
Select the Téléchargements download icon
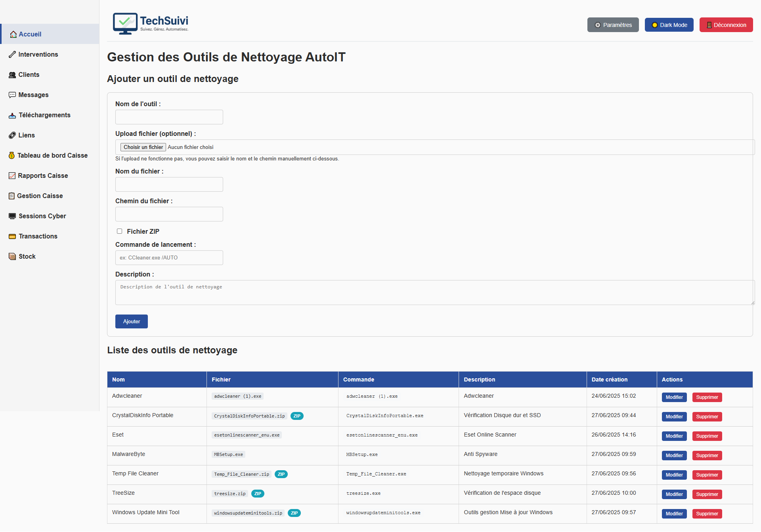click(12, 115)
